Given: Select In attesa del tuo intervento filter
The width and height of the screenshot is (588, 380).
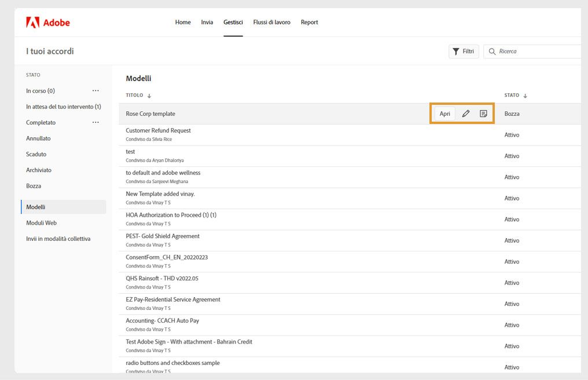Looking at the screenshot, I should (63, 107).
